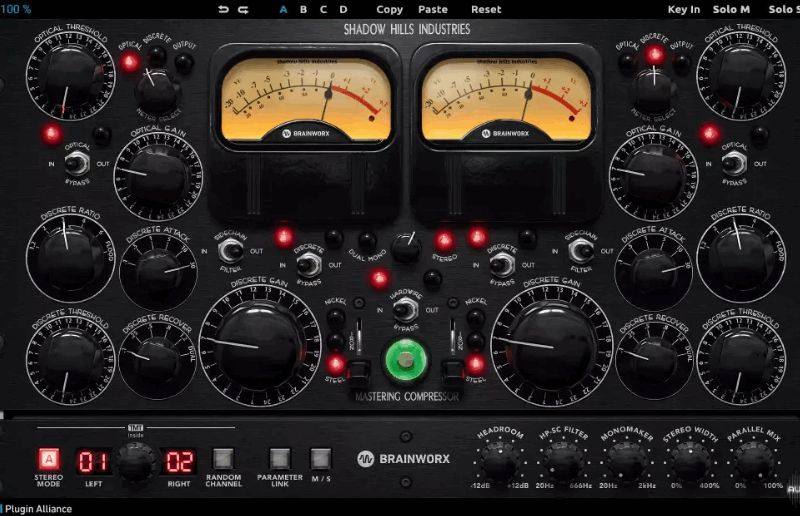Click the Headroom knob
800x516 pixels.
[499, 460]
